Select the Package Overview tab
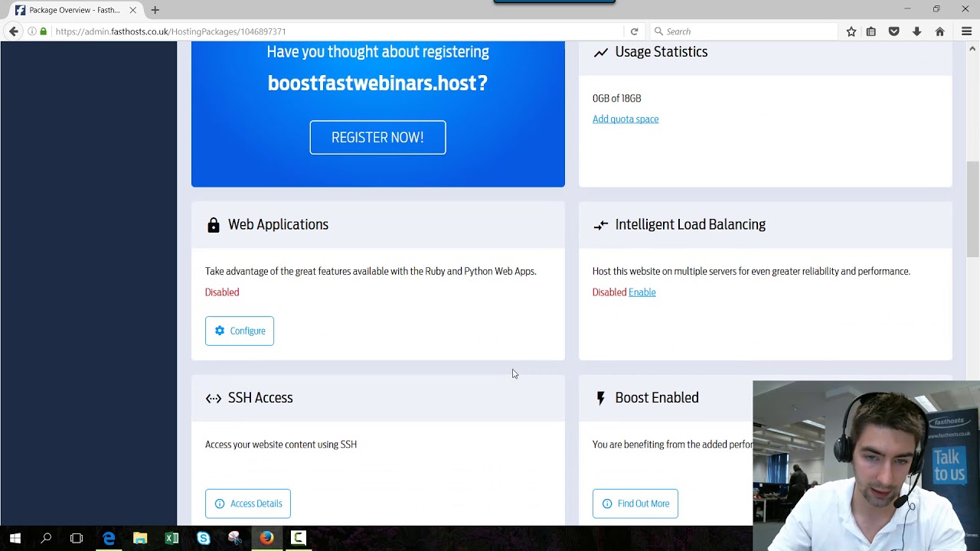The height and width of the screenshot is (551, 980). tap(75, 10)
